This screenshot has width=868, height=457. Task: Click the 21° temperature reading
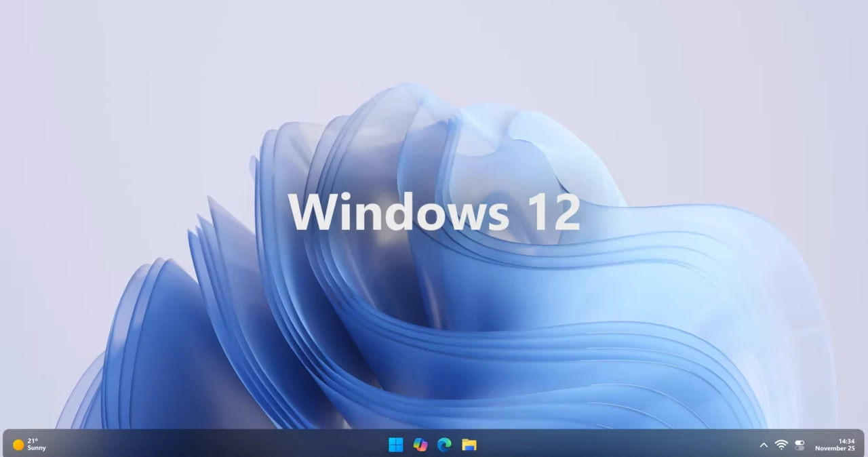tap(33, 441)
